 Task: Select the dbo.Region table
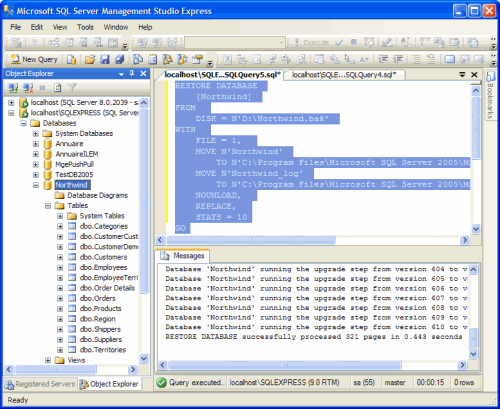coord(97,319)
